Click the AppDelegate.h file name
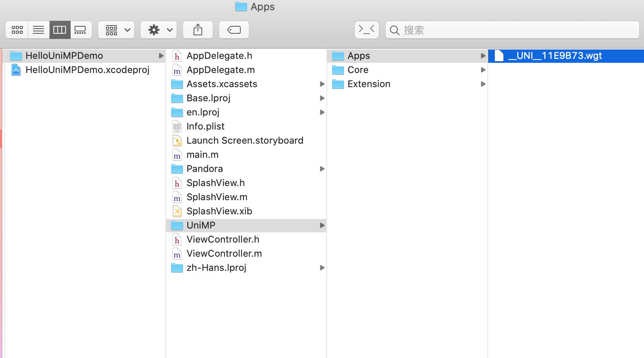Viewport: 644px width, 358px height. [x=220, y=56]
